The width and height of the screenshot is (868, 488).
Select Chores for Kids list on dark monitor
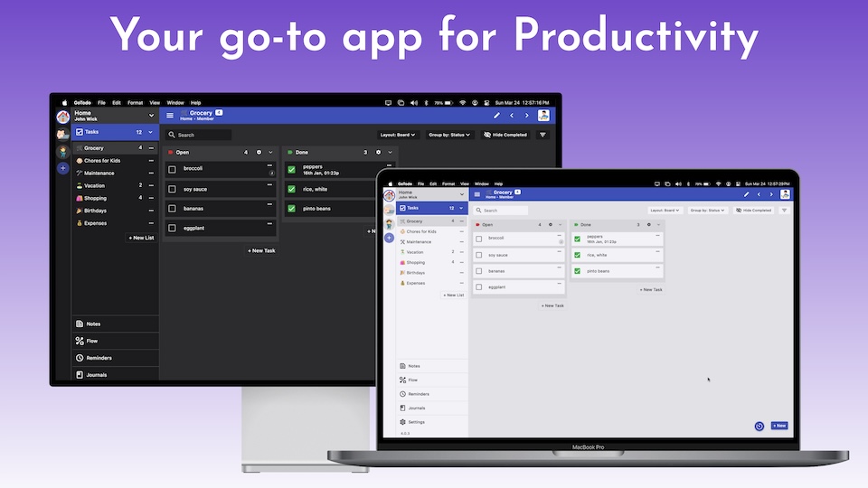tap(115, 161)
